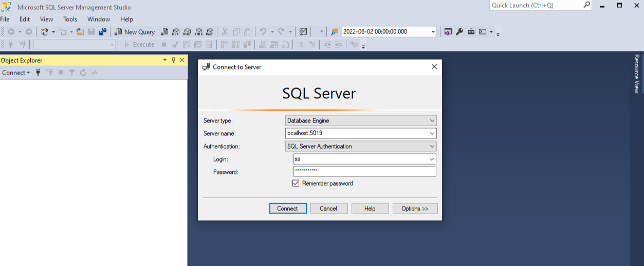Close the Connect to Server dialog
The height and width of the screenshot is (266, 644).
[x=434, y=67]
